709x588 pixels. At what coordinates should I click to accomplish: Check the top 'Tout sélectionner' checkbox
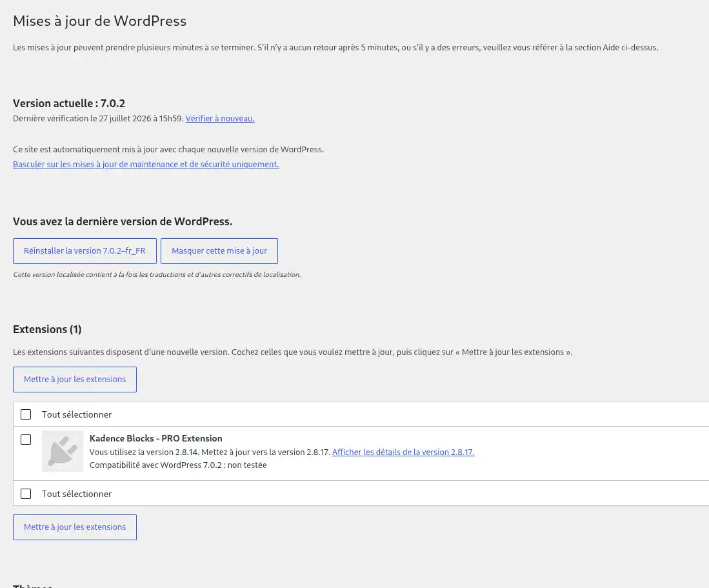26,414
